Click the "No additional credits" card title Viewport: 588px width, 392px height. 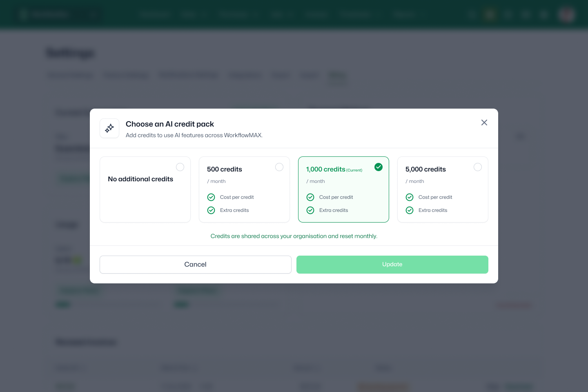140,179
